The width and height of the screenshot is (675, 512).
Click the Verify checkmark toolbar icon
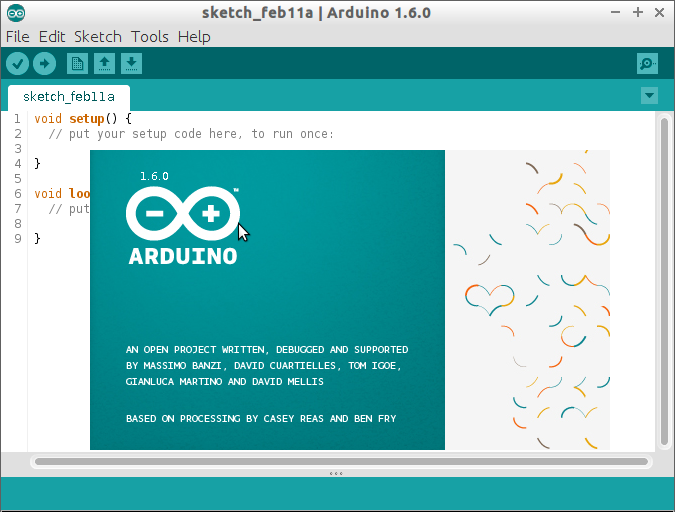pyautogui.click(x=18, y=64)
